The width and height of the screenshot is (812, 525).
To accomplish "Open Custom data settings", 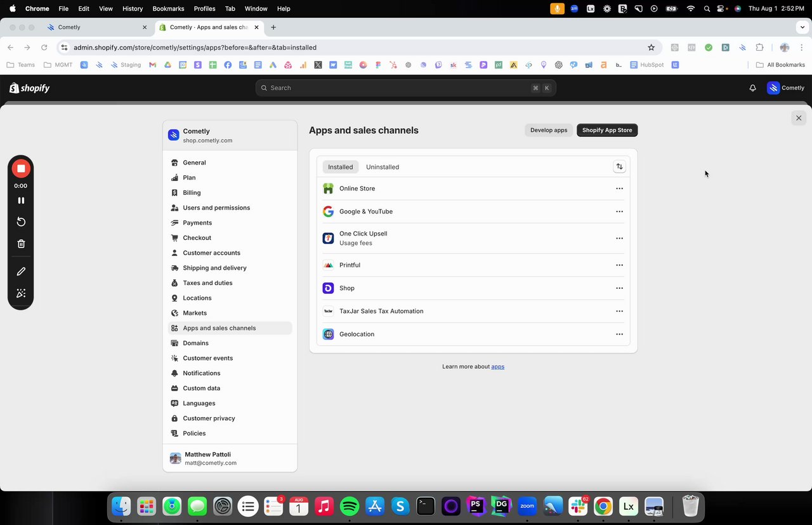I will [x=230, y=388].
